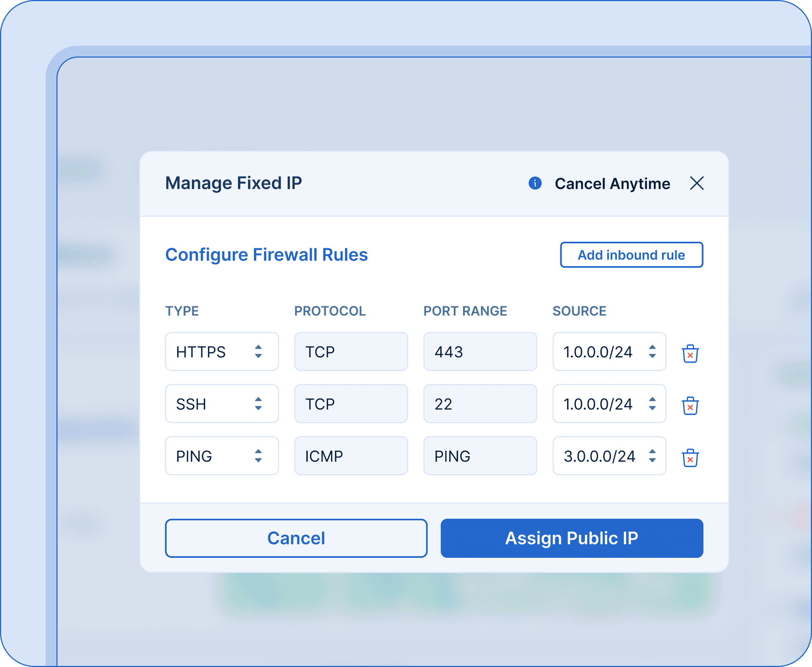The width and height of the screenshot is (812, 667).
Task: Click the Cancel Anytime label
Action: [x=612, y=184]
